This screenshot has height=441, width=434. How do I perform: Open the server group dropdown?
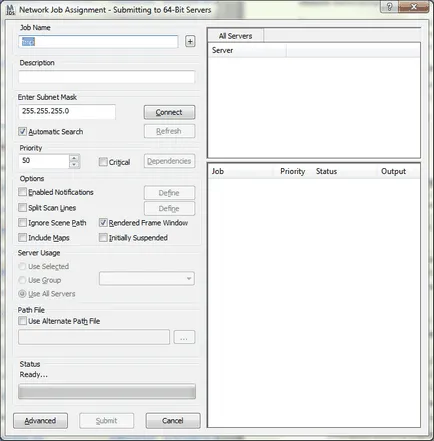click(147, 278)
